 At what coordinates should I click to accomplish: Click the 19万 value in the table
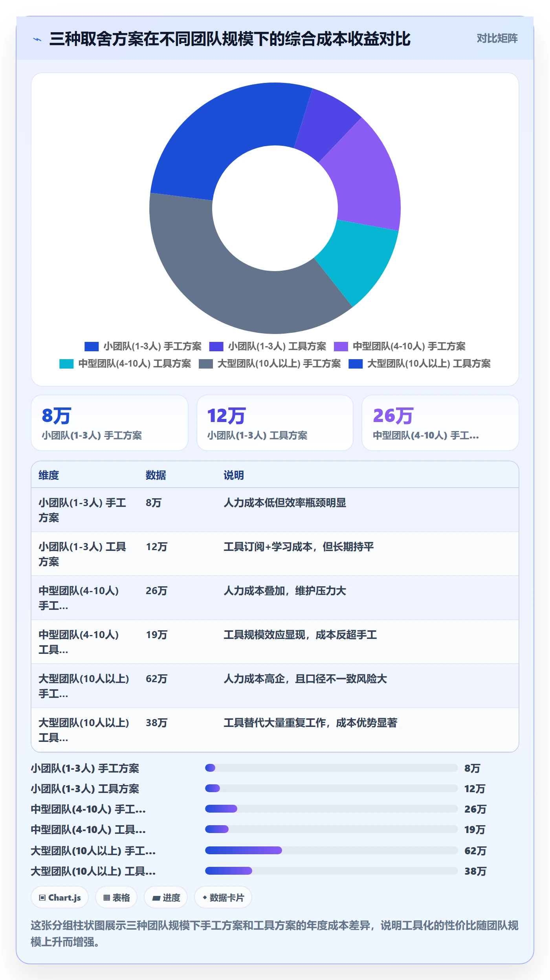tap(156, 635)
